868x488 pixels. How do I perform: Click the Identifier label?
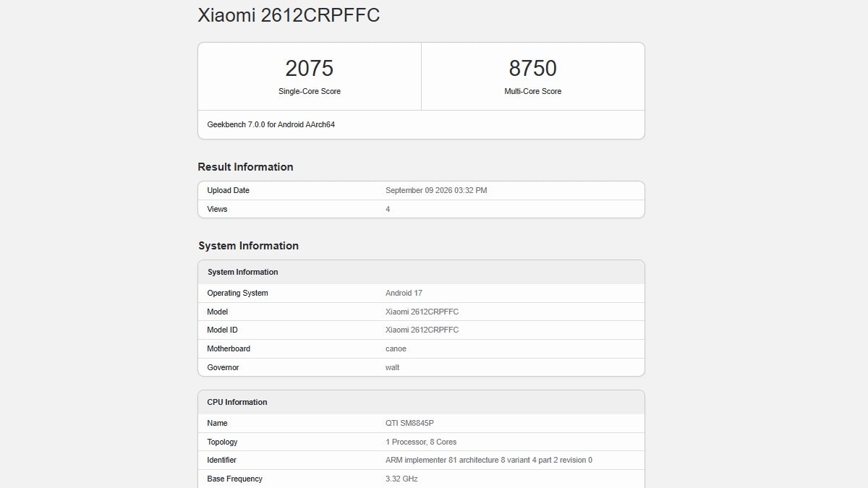click(221, 460)
